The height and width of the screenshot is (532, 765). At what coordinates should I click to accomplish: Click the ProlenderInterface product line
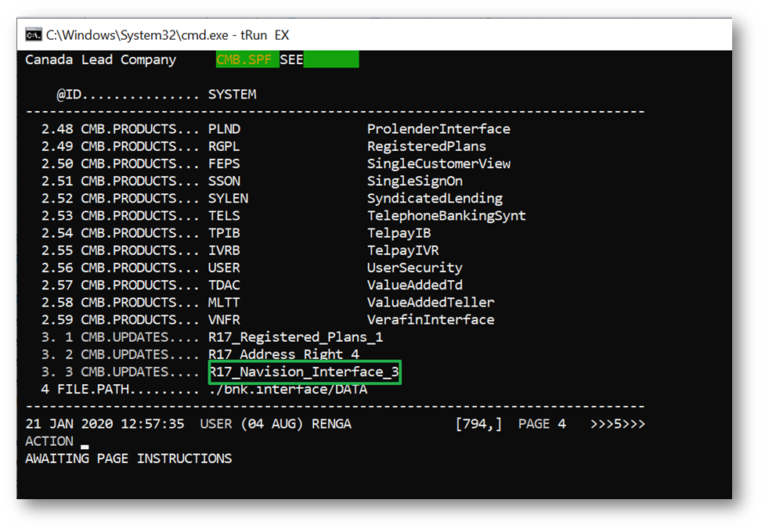(438, 129)
